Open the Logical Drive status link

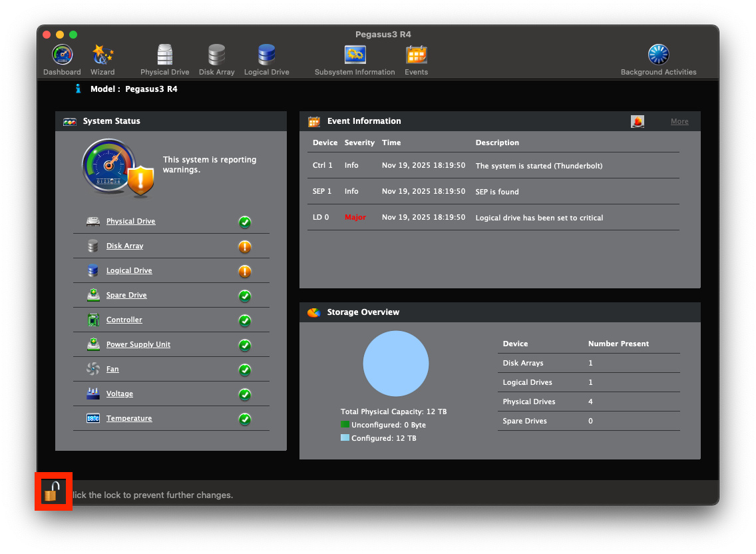(129, 270)
